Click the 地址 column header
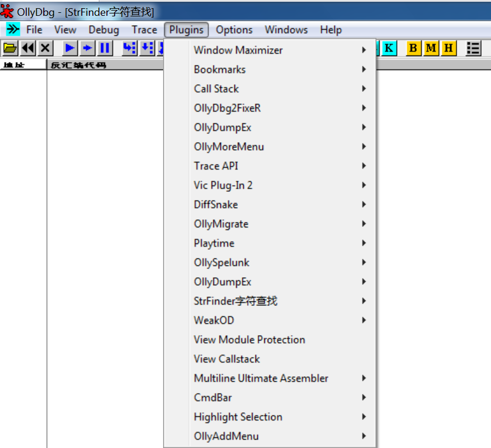 click(23, 65)
